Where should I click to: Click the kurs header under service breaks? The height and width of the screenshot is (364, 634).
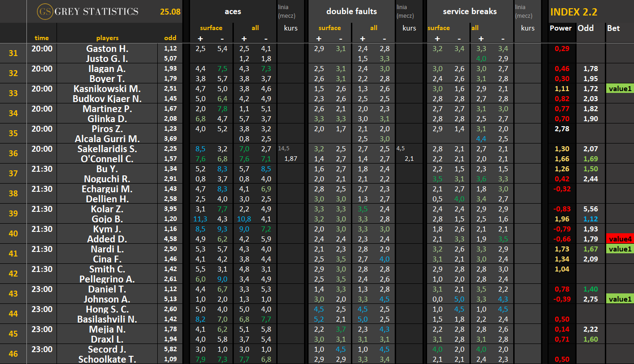point(527,28)
